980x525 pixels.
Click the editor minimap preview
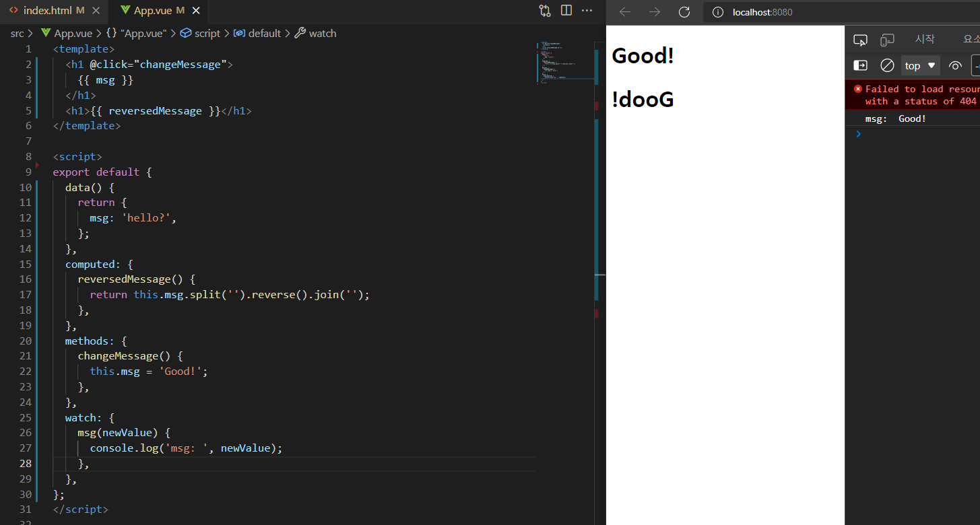click(x=564, y=63)
